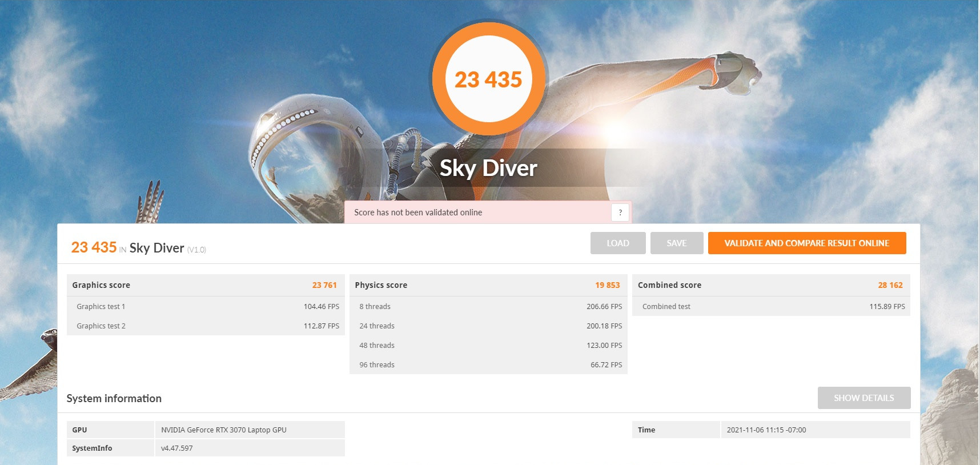This screenshot has width=980, height=465.
Task: Click the Graphics score header row
Action: [x=205, y=285]
